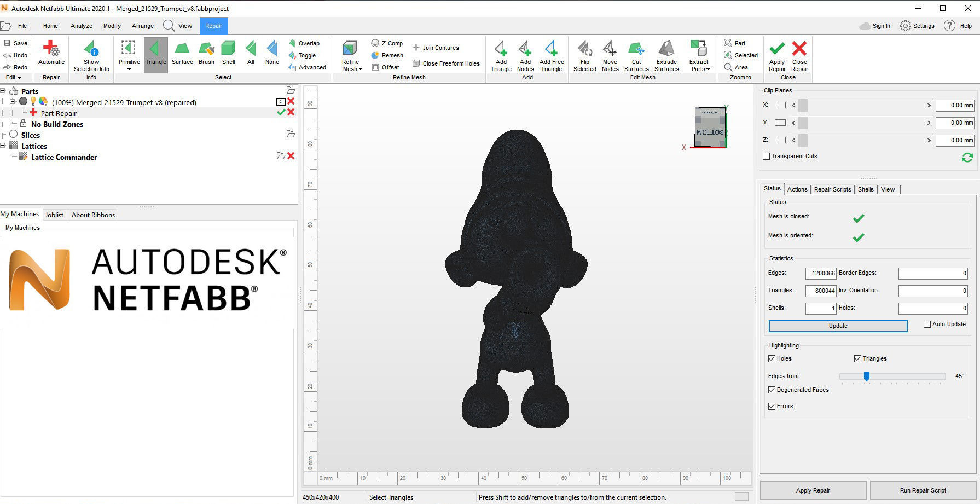Toggle Errors highlighting checkbox
Screen dimensions: 980x504
772,406
